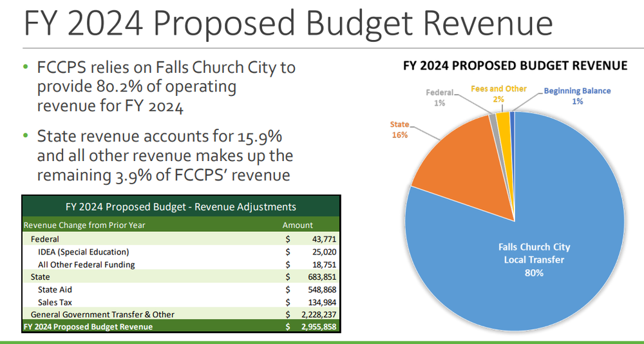Click the total amount '2,955,858'
644x344 pixels.
pos(318,327)
